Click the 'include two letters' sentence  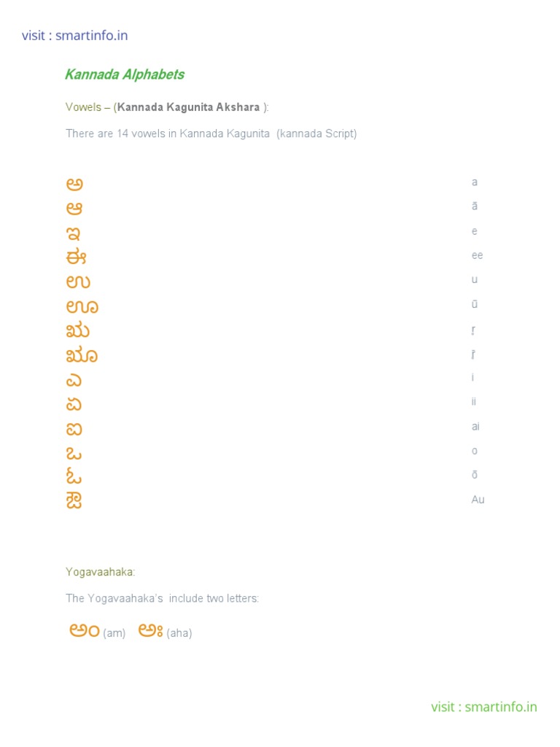pos(162,598)
